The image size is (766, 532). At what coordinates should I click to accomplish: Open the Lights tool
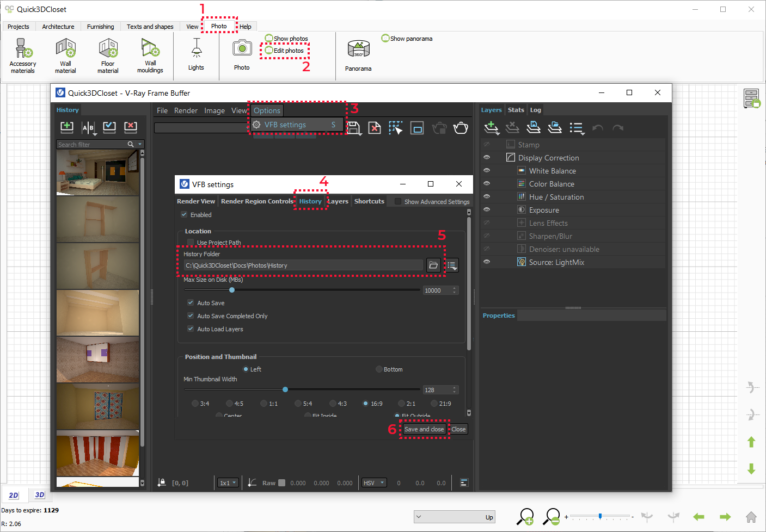(196, 54)
